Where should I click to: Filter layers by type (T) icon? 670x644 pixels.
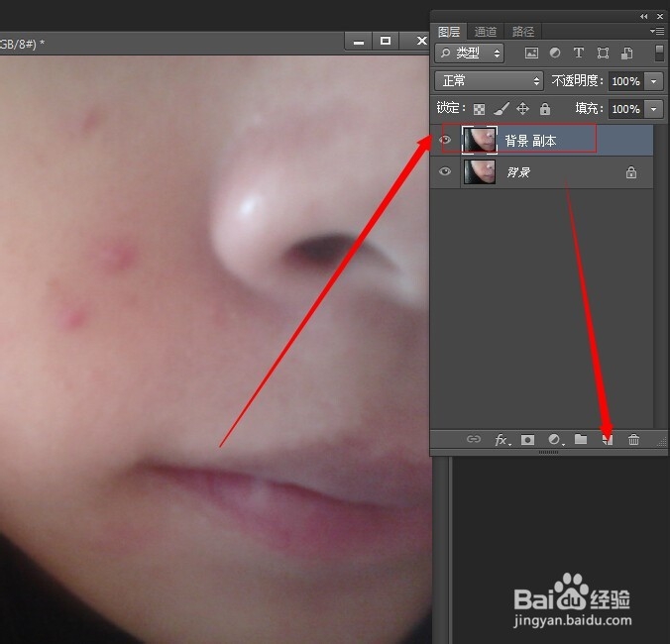click(x=579, y=53)
